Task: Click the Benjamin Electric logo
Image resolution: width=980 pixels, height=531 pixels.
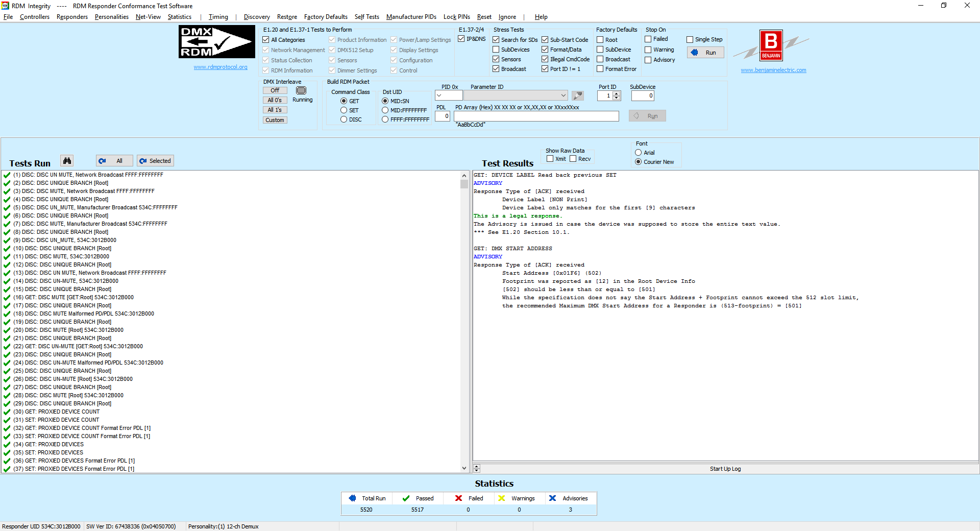Action: coord(771,45)
